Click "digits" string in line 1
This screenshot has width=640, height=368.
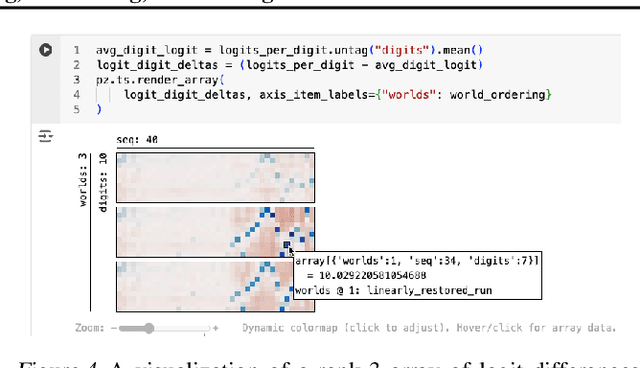(402, 50)
